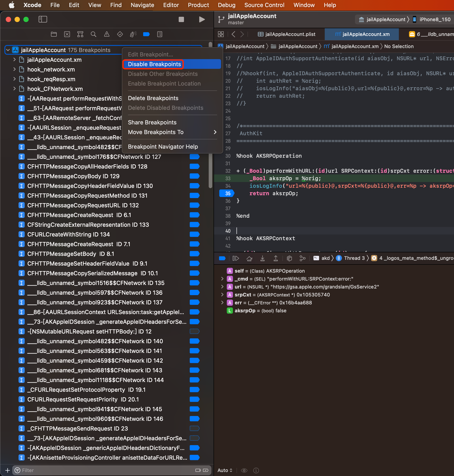Screen dimensions: 454x476
Task: Toggle the line 35 breakpoint in gutter
Action: (x=227, y=193)
